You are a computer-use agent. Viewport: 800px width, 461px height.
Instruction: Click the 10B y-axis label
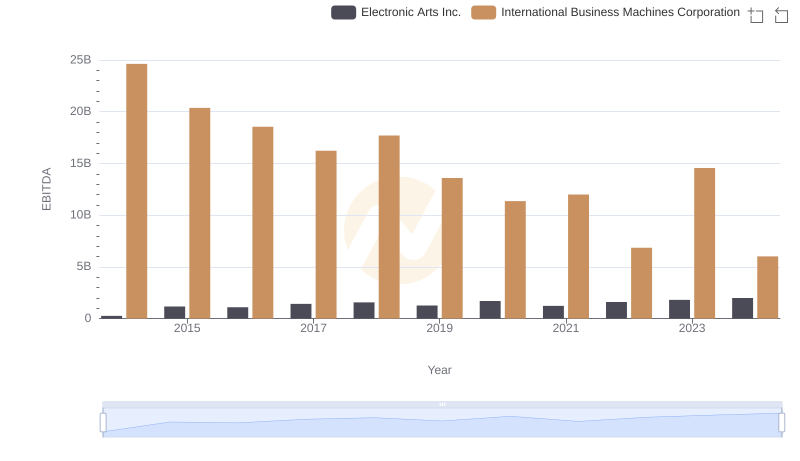(x=81, y=215)
